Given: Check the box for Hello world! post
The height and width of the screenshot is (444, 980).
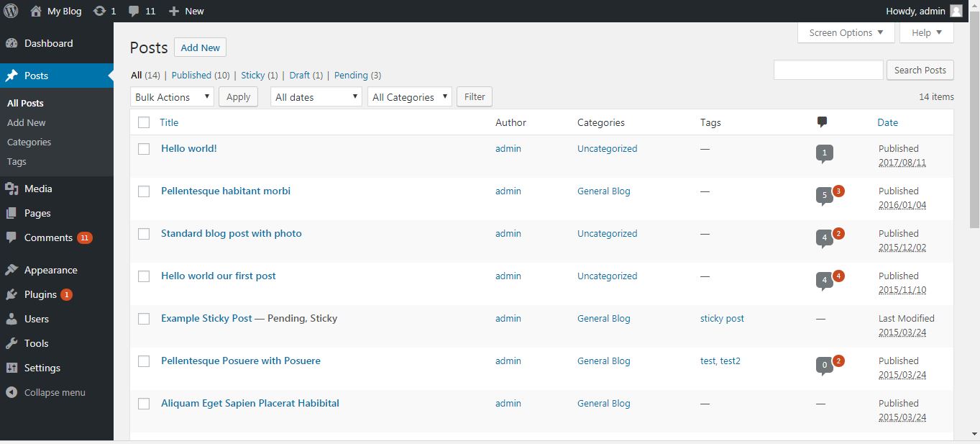Looking at the screenshot, I should tap(144, 149).
